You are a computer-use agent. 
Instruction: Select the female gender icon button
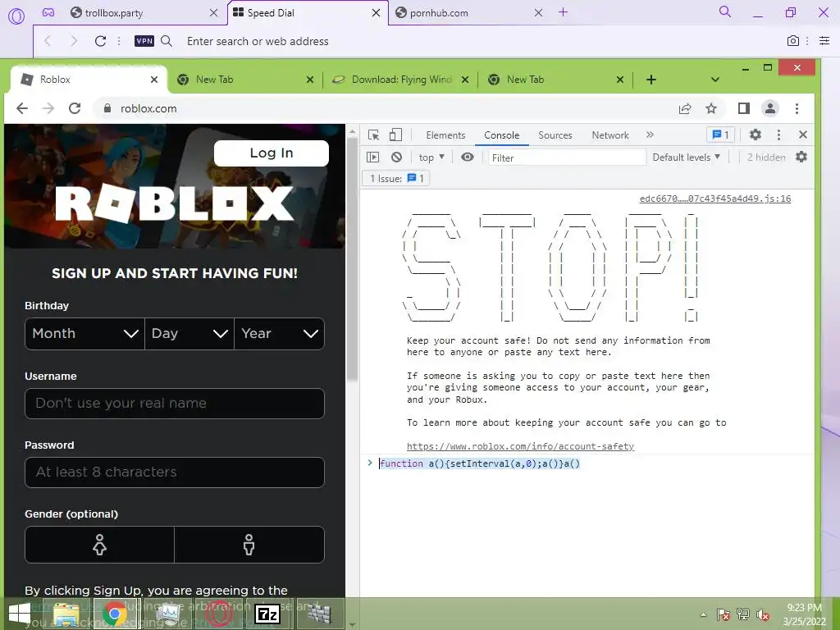click(99, 545)
